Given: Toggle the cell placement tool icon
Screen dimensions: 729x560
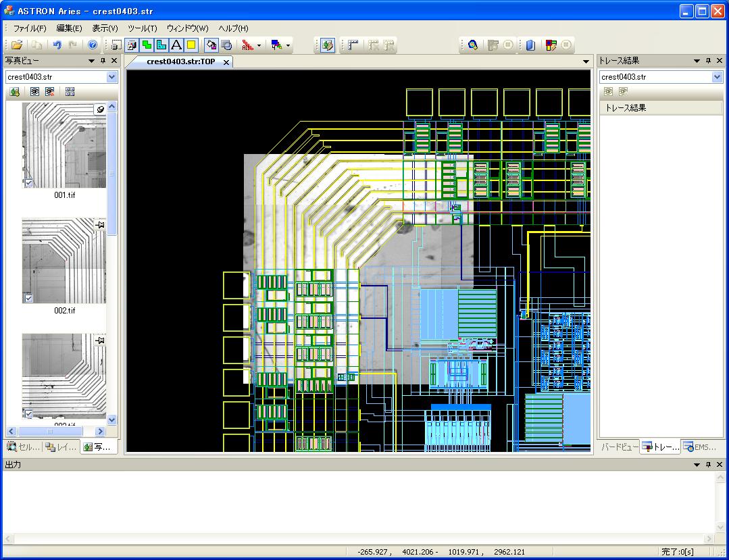Looking at the screenshot, I should [132, 45].
